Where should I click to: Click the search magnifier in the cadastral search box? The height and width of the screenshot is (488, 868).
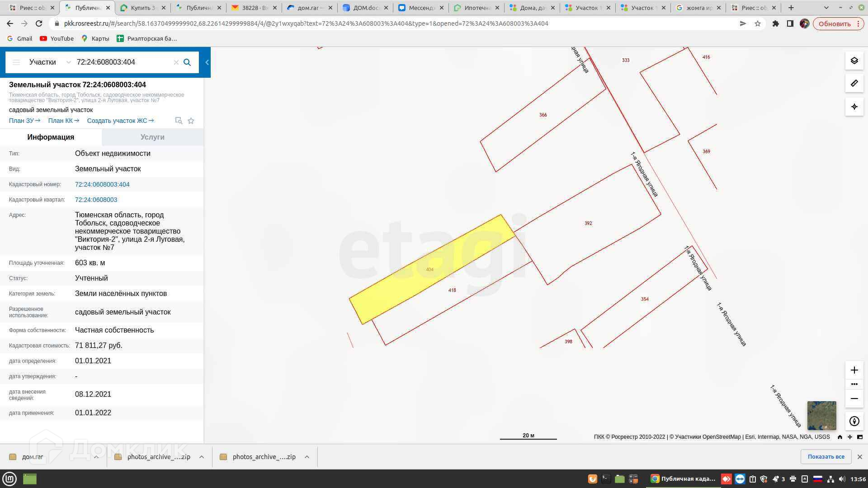(187, 62)
